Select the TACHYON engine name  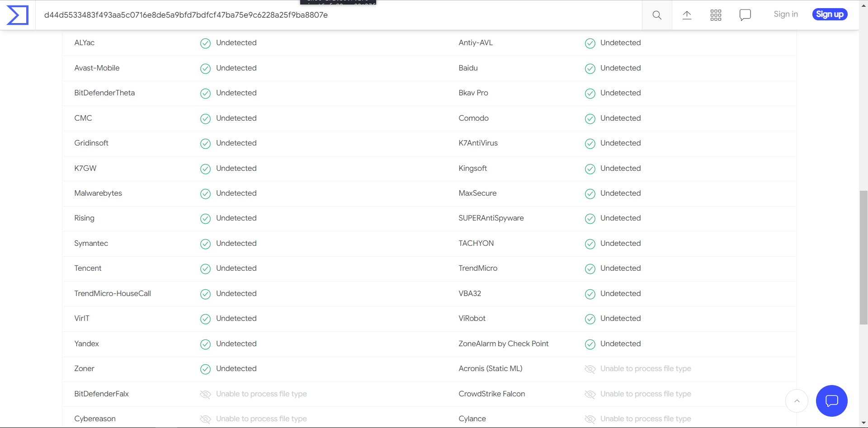(x=476, y=243)
